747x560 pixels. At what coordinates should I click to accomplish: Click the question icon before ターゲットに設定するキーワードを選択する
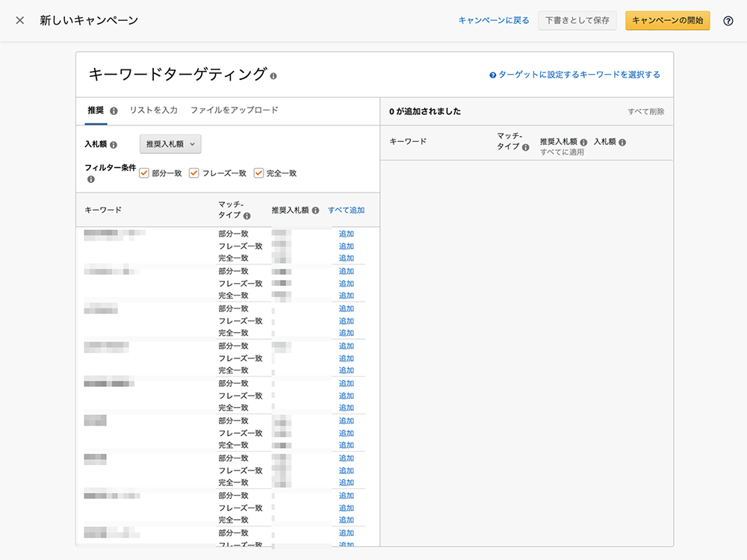pyautogui.click(x=492, y=75)
